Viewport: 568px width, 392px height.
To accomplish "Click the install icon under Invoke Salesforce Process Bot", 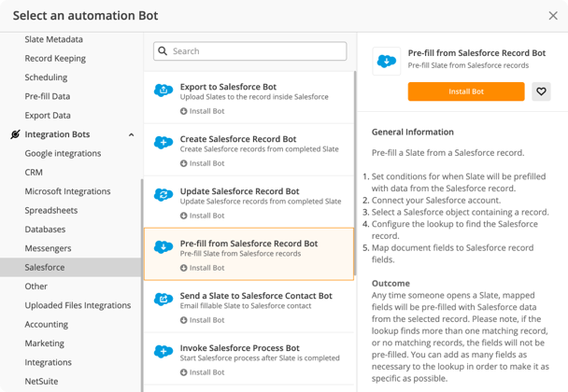I will click(x=184, y=372).
